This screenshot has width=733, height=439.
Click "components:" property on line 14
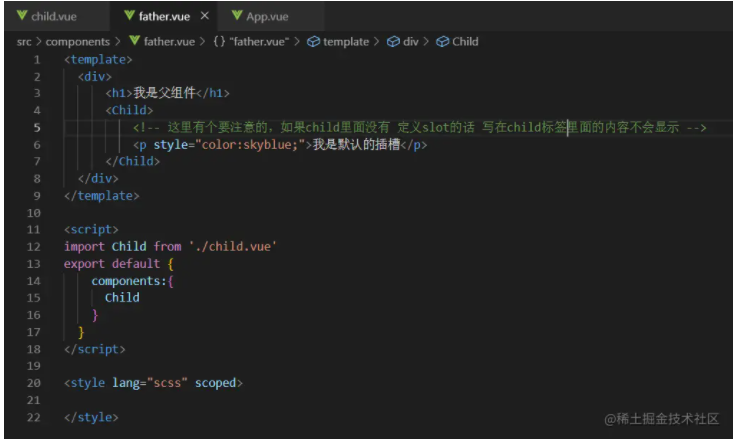[129, 281]
